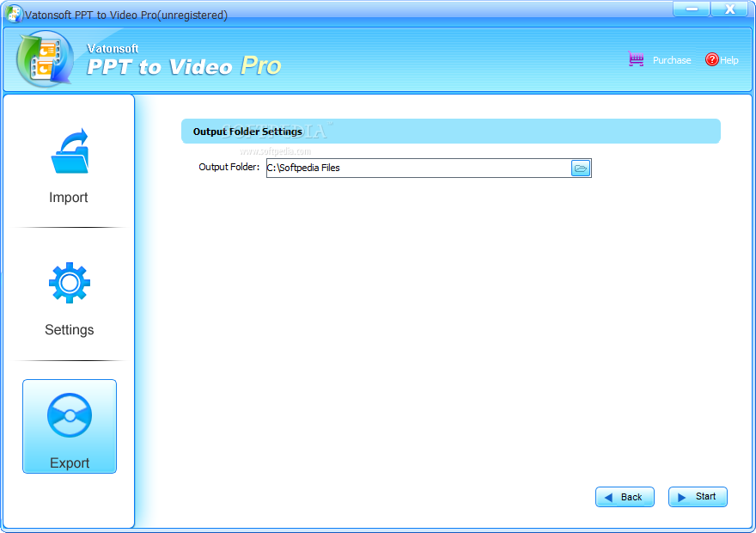The height and width of the screenshot is (533, 756).
Task: Click the Purchase shopping cart icon
Action: 636,59
